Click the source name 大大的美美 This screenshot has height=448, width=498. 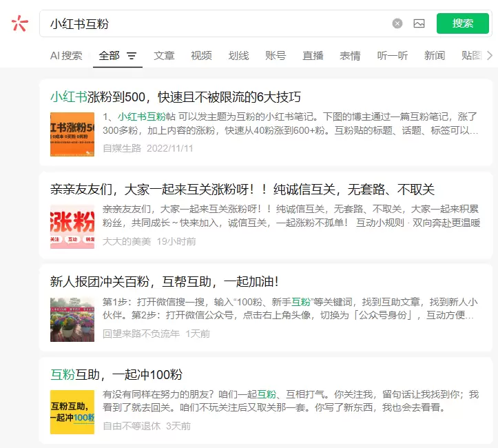(127, 241)
